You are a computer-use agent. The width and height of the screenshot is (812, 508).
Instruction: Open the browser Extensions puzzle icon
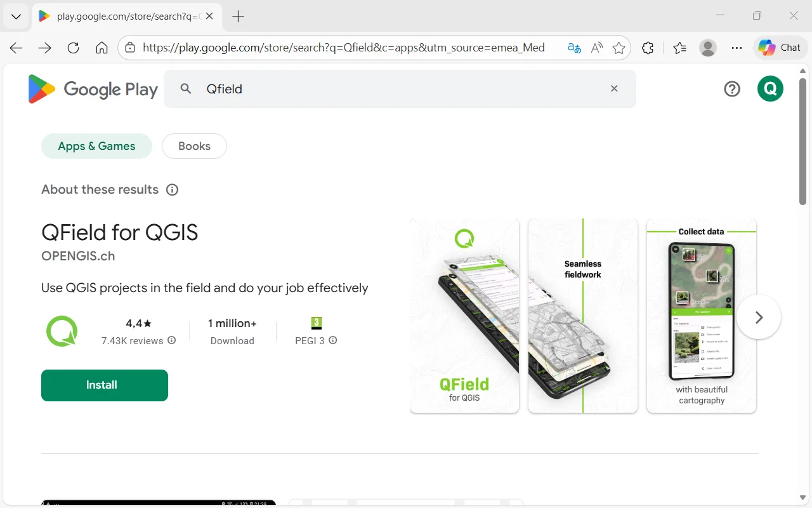(648, 48)
